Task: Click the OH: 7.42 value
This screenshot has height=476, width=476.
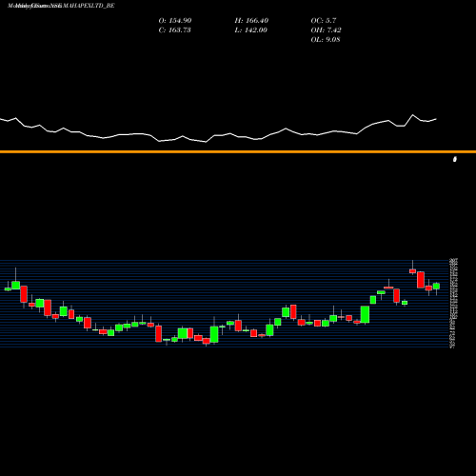Action: (x=326, y=30)
